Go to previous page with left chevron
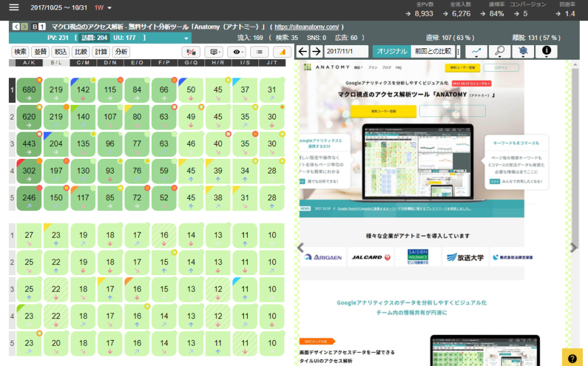The height and width of the screenshot is (366, 588). (16, 27)
